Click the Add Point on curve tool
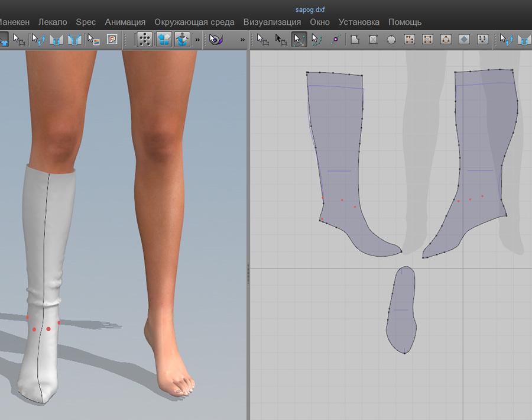The width and height of the screenshot is (532, 420). pyautogui.click(x=336, y=40)
